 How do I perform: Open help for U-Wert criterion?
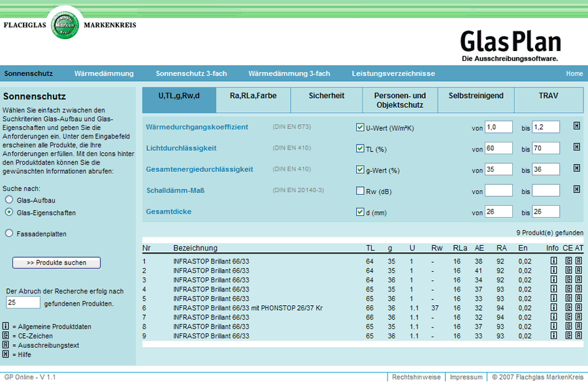(577, 126)
